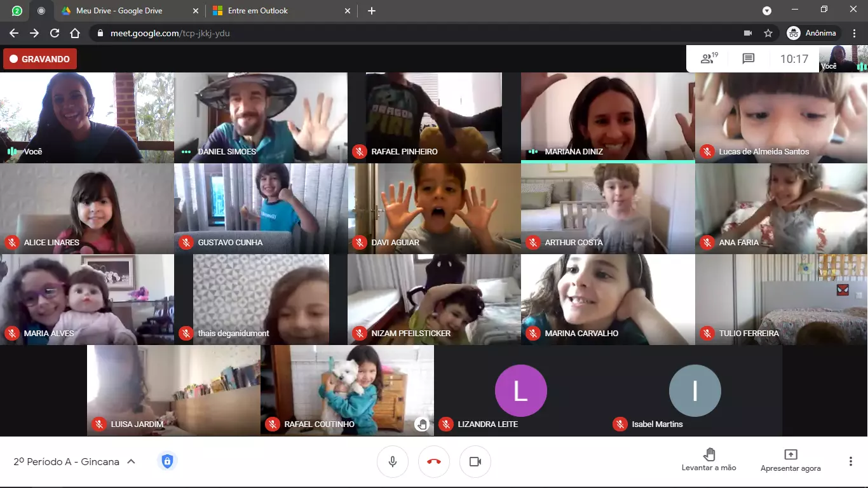Click the red hang up call button
Viewport: 868px width, 488px height.
pos(434,461)
